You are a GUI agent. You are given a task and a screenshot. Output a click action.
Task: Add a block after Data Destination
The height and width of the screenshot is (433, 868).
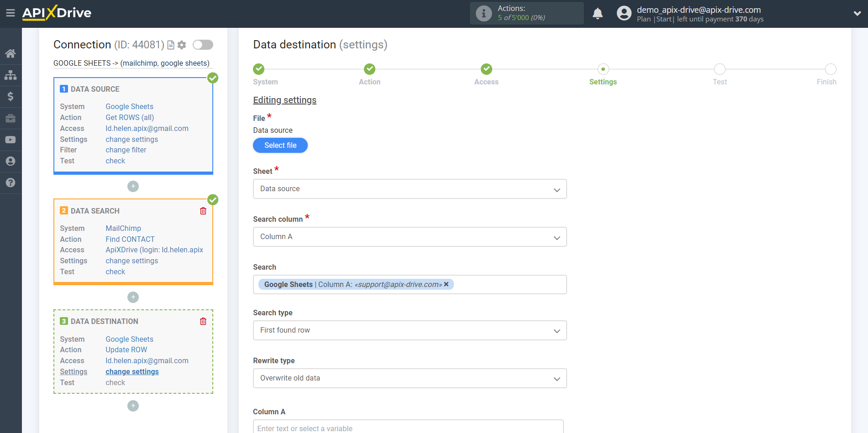[x=133, y=406]
